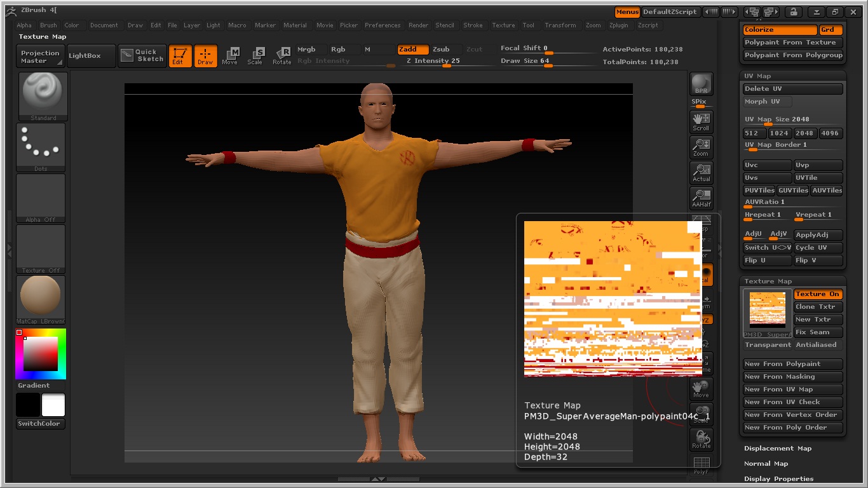Click SwitchColor button
Screen dimensions: 868x488
[x=41, y=424]
